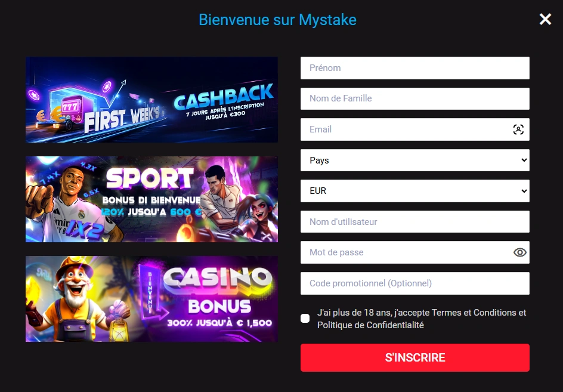Click the 'Bienvenue sur Mystake' heading
Viewport: 563px width, 392px height.
click(x=277, y=20)
